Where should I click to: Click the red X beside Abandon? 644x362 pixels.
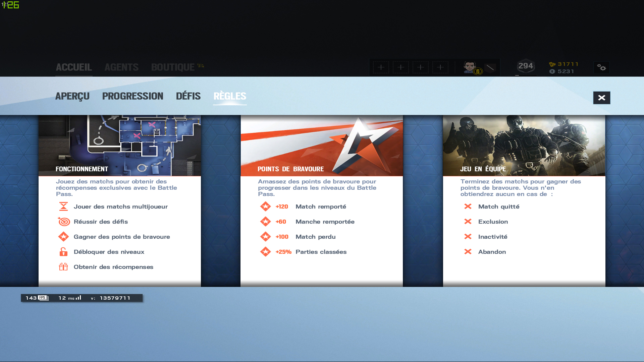(x=468, y=252)
